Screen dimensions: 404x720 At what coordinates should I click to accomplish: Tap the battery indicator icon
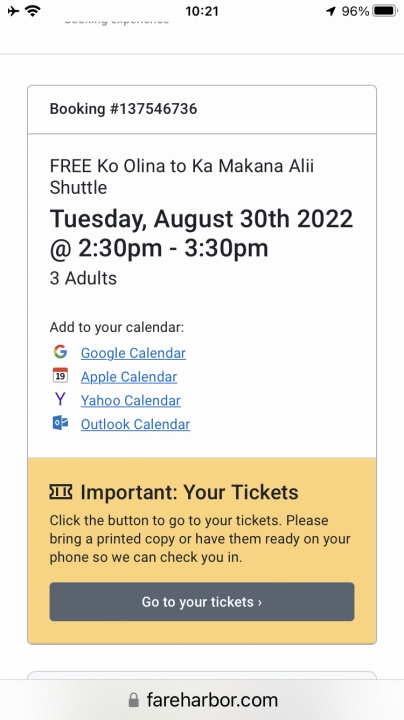coord(384,11)
